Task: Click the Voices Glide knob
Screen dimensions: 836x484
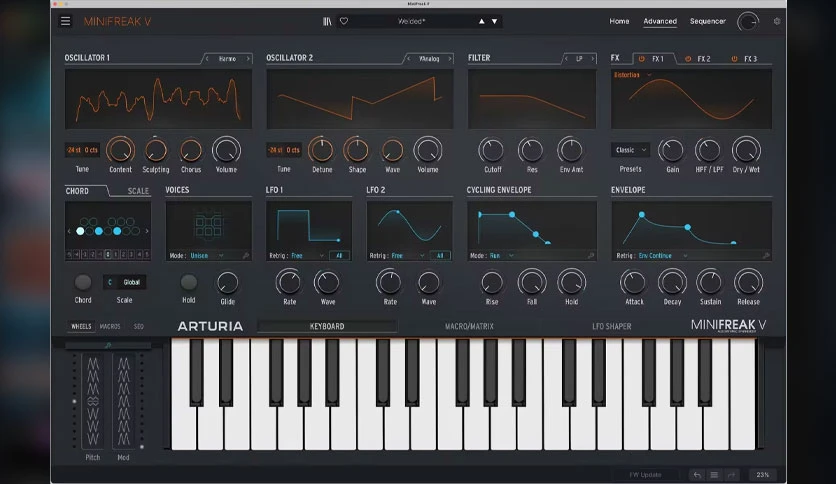Action: (227, 283)
